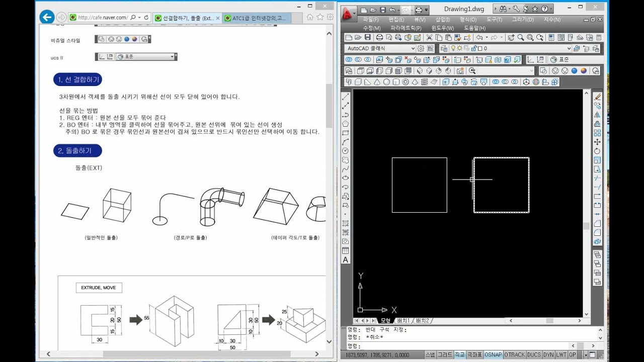Click the Cone solid modeling icon
The width and height of the screenshot is (644, 362).
(x=377, y=82)
